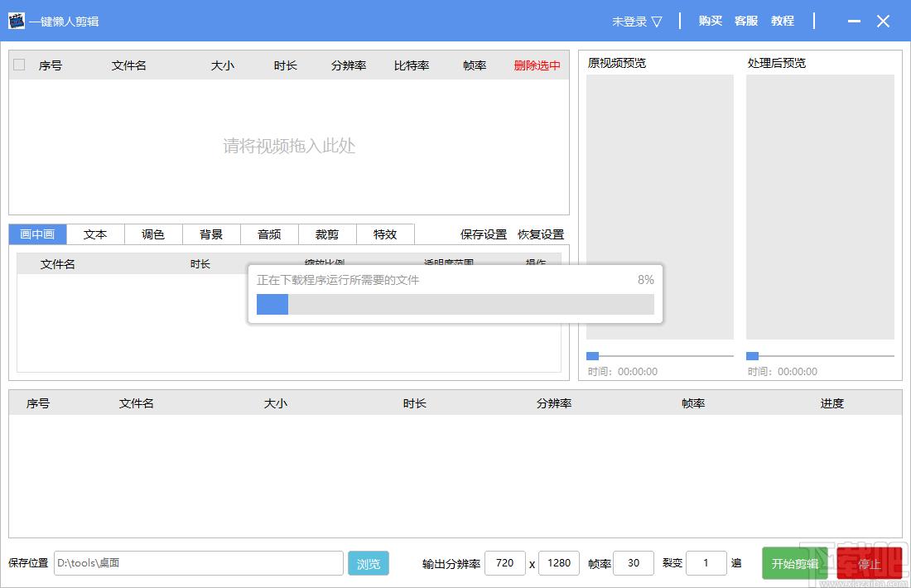
Task: Click the 处理后预览 seek slider handle
Action: [x=752, y=355]
